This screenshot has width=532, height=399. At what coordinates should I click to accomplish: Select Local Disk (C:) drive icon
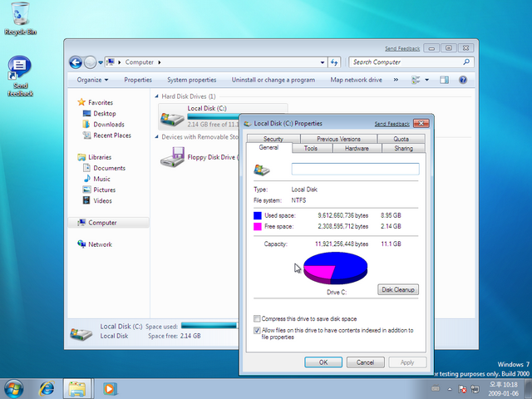[172, 118]
